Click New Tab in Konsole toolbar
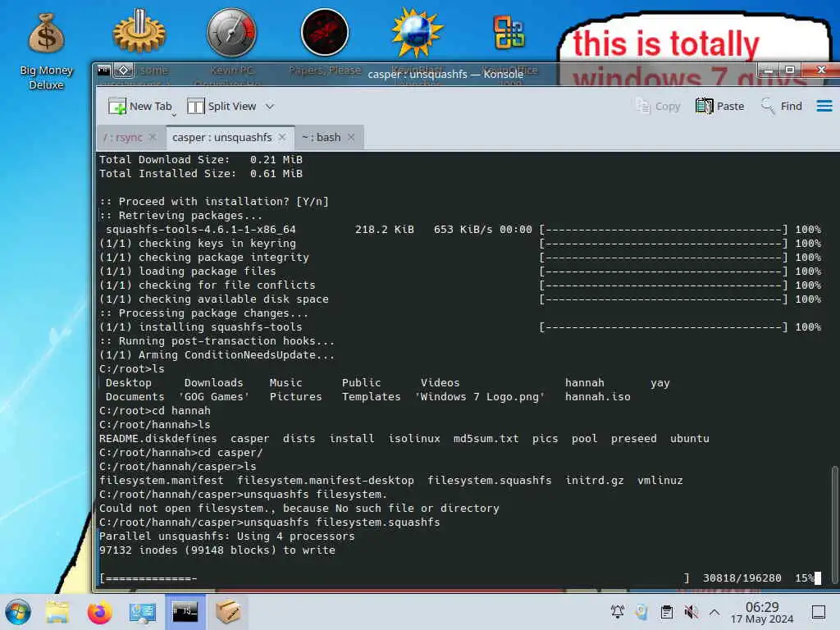 pyautogui.click(x=139, y=106)
